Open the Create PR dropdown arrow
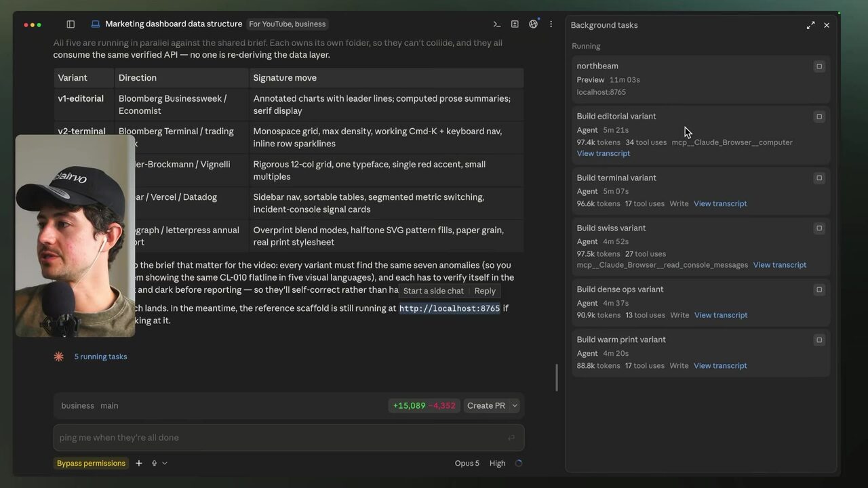The width and height of the screenshot is (868, 488). point(515,406)
